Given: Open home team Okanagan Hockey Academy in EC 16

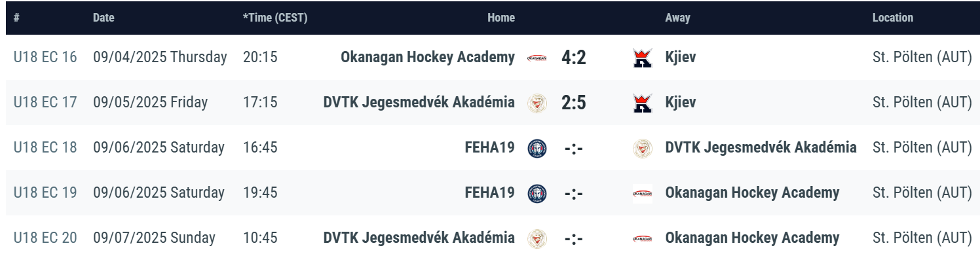Looking at the screenshot, I should coord(428,58).
